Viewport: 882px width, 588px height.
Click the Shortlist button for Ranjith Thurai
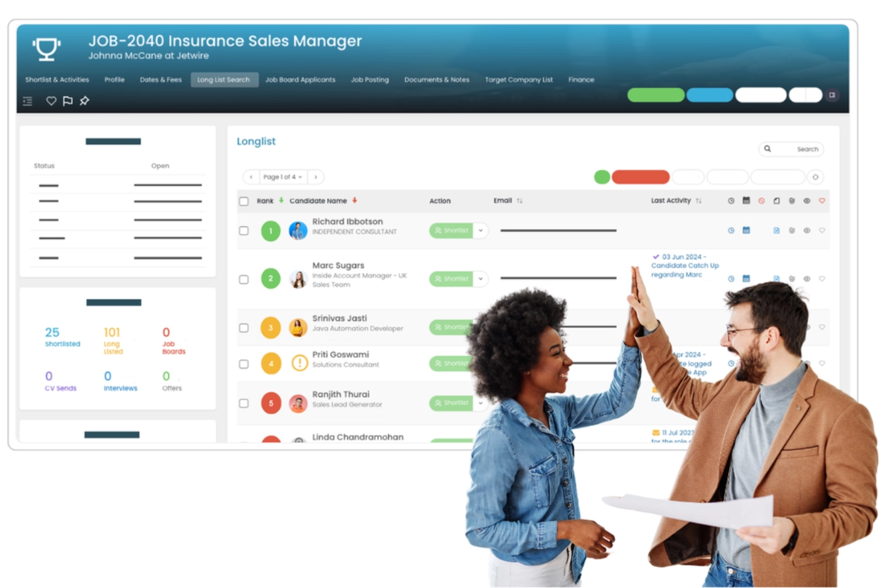pyautogui.click(x=451, y=403)
